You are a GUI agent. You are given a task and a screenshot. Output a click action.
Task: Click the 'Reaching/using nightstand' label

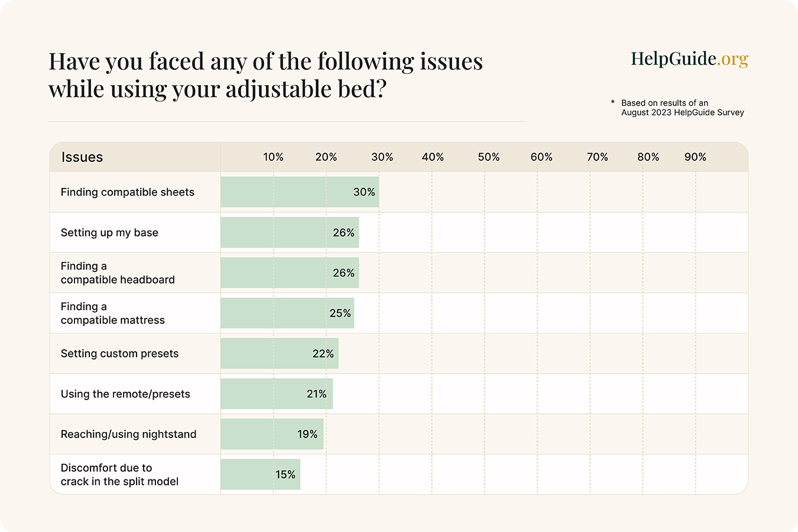pos(128,434)
